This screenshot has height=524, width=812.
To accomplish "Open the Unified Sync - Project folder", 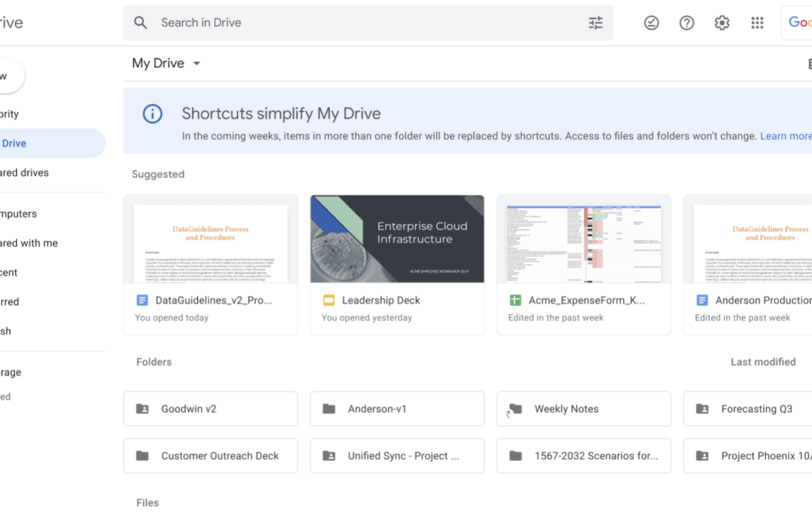I will pyautogui.click(x=397, y=456).
